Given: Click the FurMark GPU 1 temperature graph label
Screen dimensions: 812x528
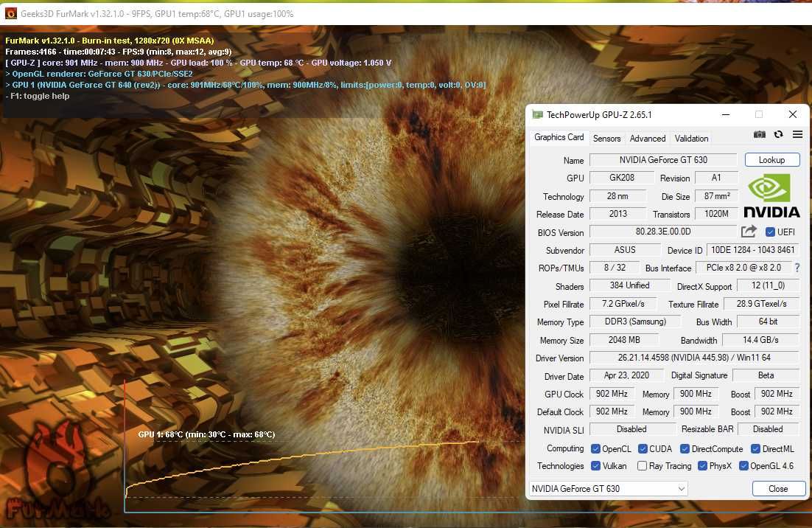Looking at the screenshot, I should click(206, 434).
